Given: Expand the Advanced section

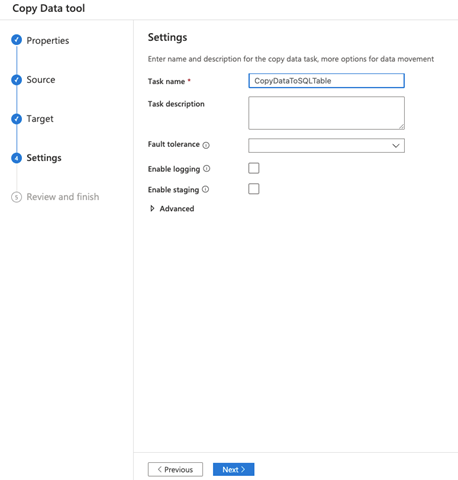Looking at the screenshot, I should tap(172, 209).
